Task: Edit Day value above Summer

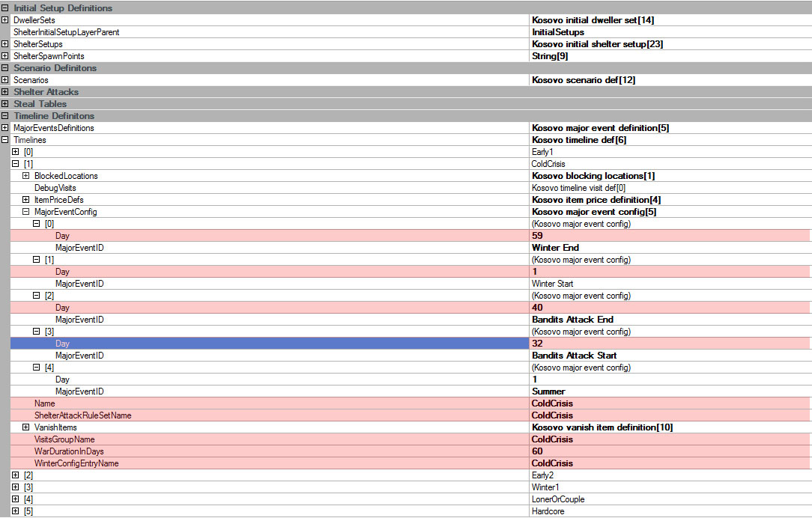Action: 670,380
